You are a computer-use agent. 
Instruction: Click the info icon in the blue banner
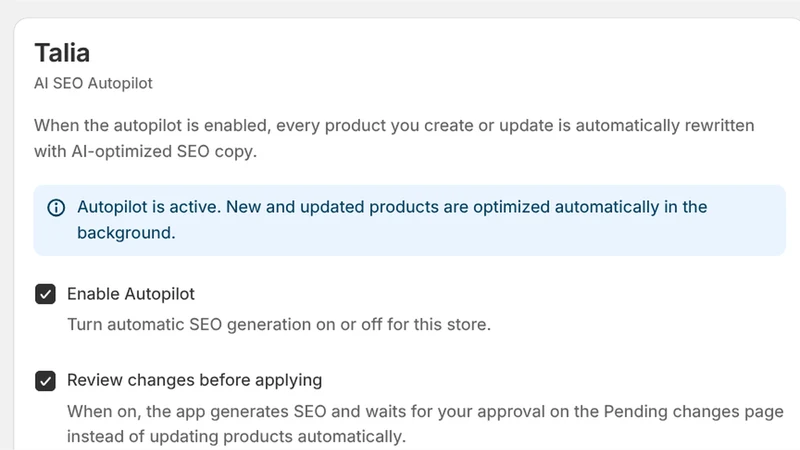[x=56, y=208]
